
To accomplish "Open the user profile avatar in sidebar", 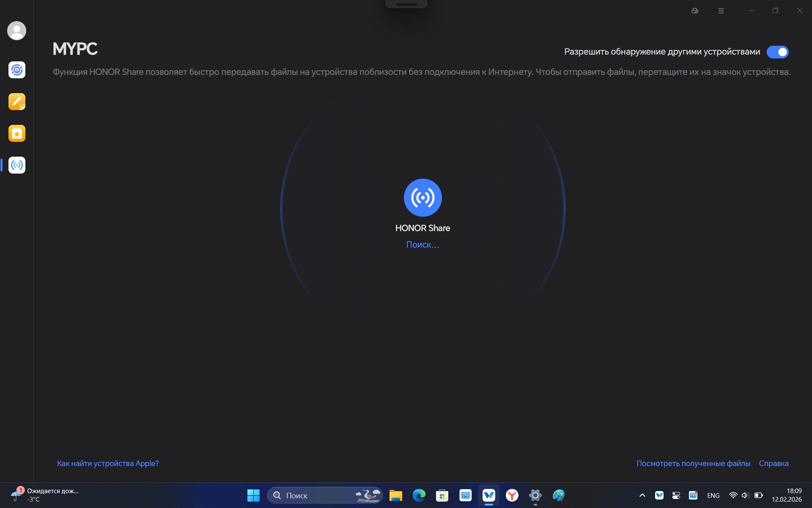I will tap(17, 31).
